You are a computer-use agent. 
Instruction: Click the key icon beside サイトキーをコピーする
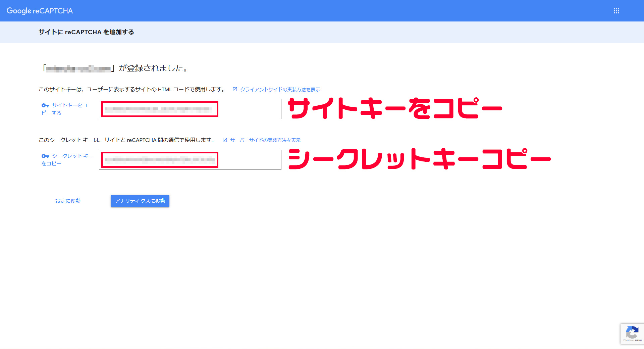click(x=45, y=105)
